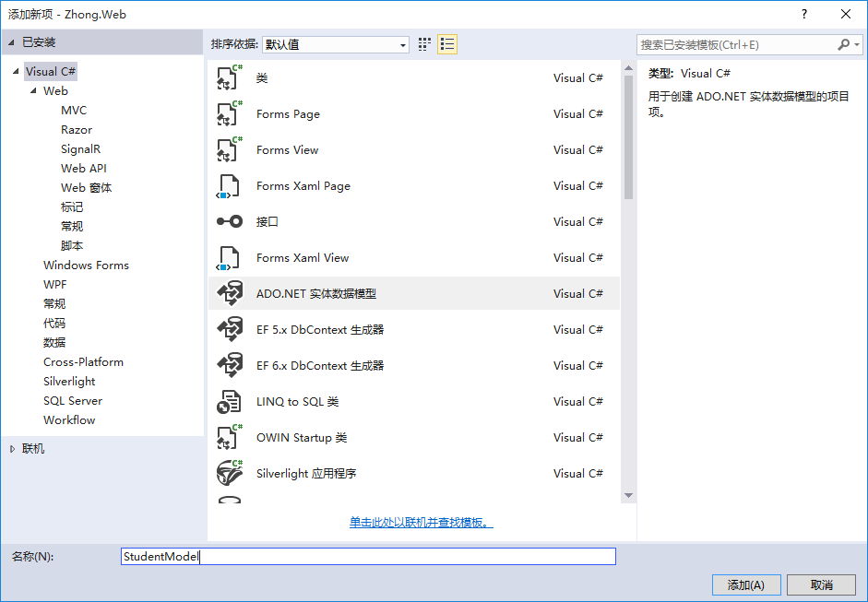This screenshot has width=868, height=602.
Task: Collapse the Web tree node
Action: [x=33, y=91]
